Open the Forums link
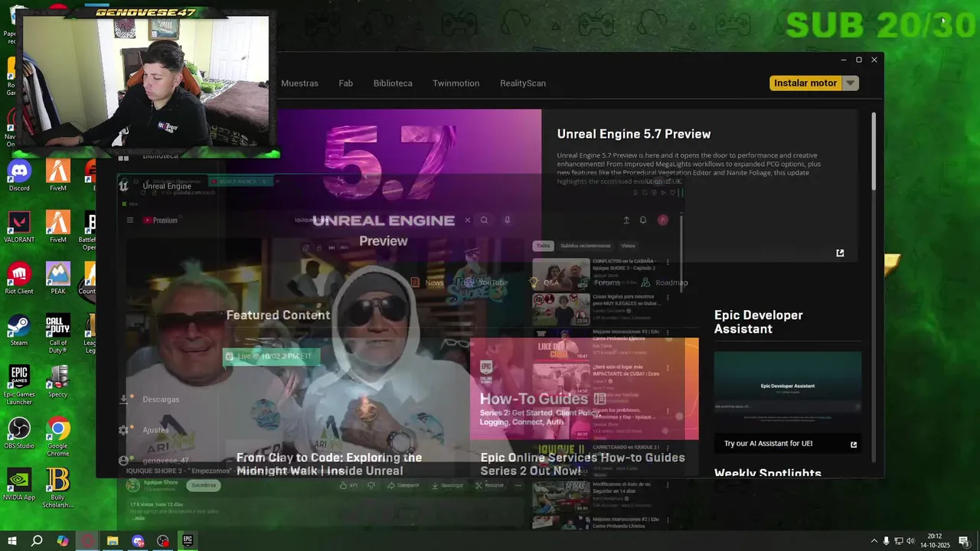This screenshot has height=551, width=980. click(600, 282)
